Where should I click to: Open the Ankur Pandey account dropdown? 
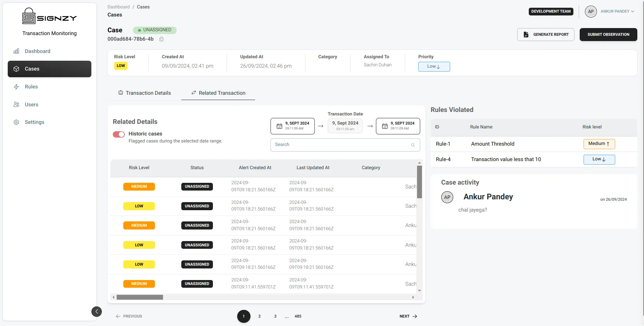(x=617, y=12)
